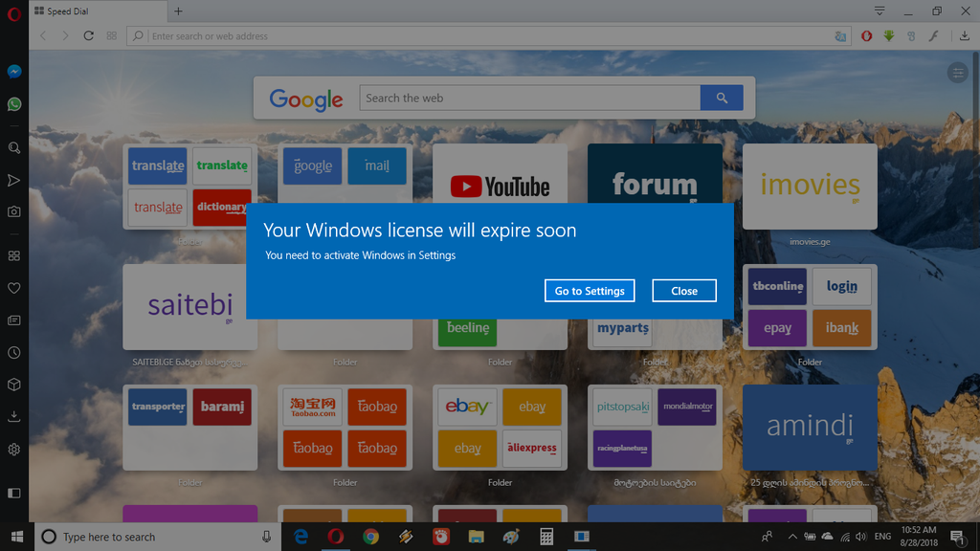This screenshot has height=551, width=980.
Task: Open Opera settings gear in the sidebar
Action: tap(13, 450)
